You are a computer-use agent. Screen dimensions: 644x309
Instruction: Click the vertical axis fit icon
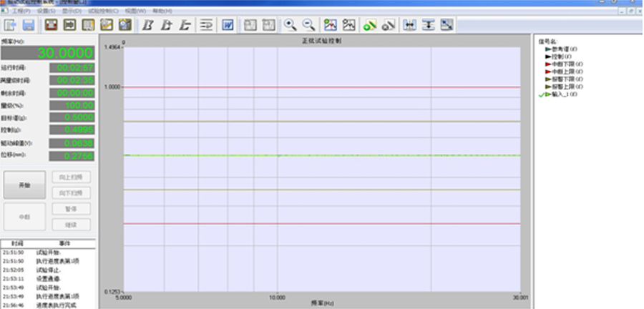pos(429,26)
